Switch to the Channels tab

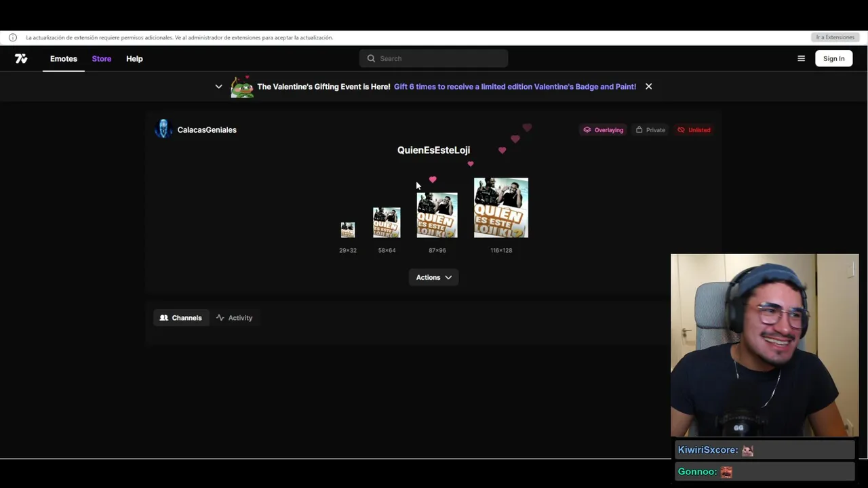[181, 318]
